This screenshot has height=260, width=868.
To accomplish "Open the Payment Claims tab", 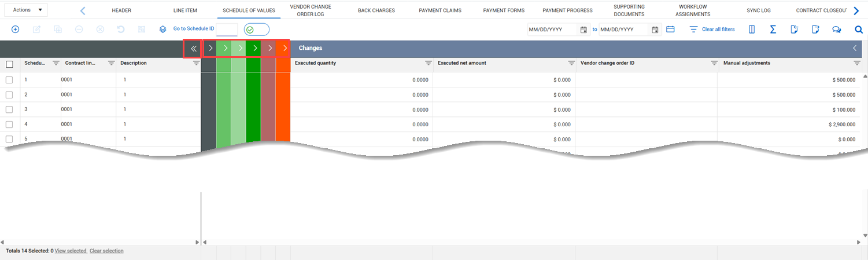I will click(x=440, y=10).
